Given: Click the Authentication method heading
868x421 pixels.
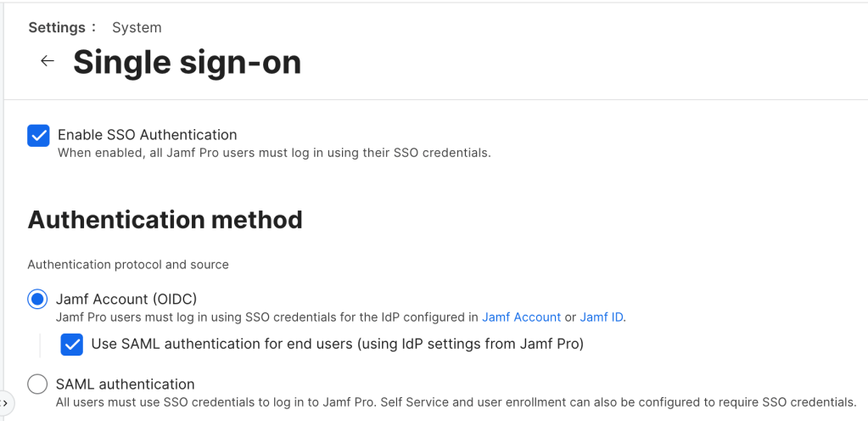Looking at the screenshot, I should [x=165, y=220].
